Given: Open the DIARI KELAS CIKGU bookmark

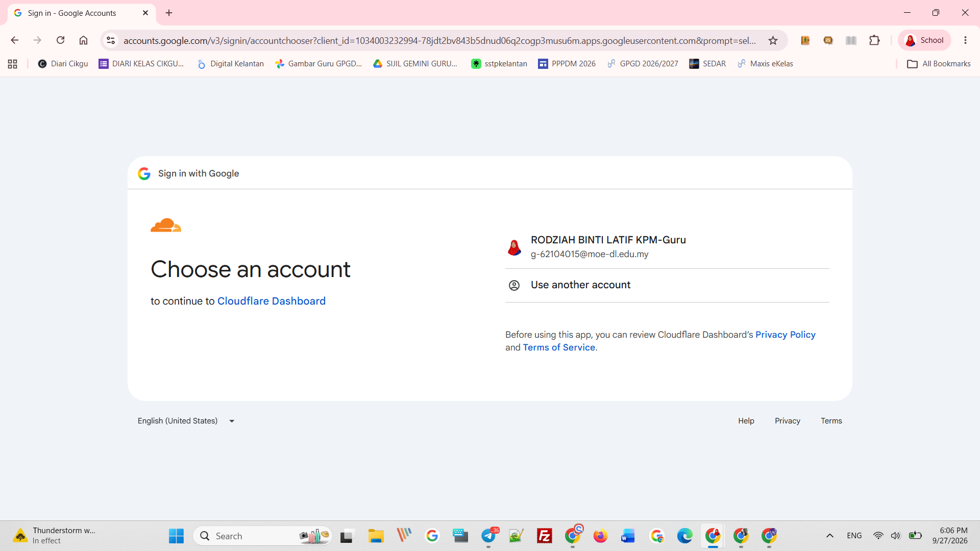Looking at the screenshot, I should [x=141, y=64].
